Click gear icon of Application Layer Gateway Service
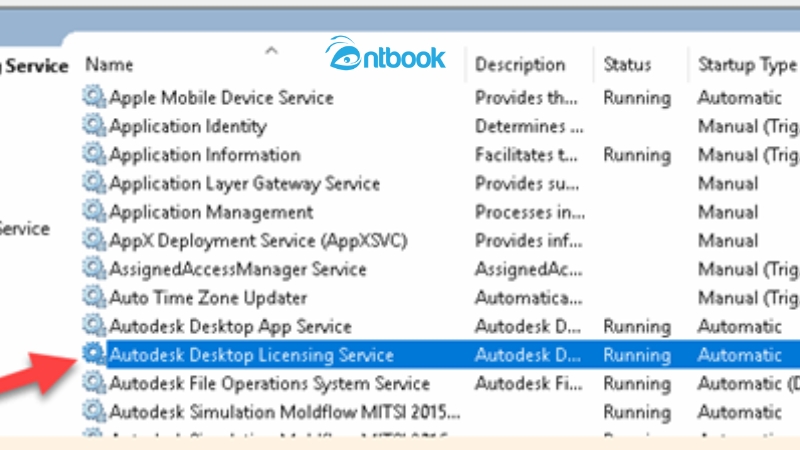Screen dimensions: 800x450 94,182
